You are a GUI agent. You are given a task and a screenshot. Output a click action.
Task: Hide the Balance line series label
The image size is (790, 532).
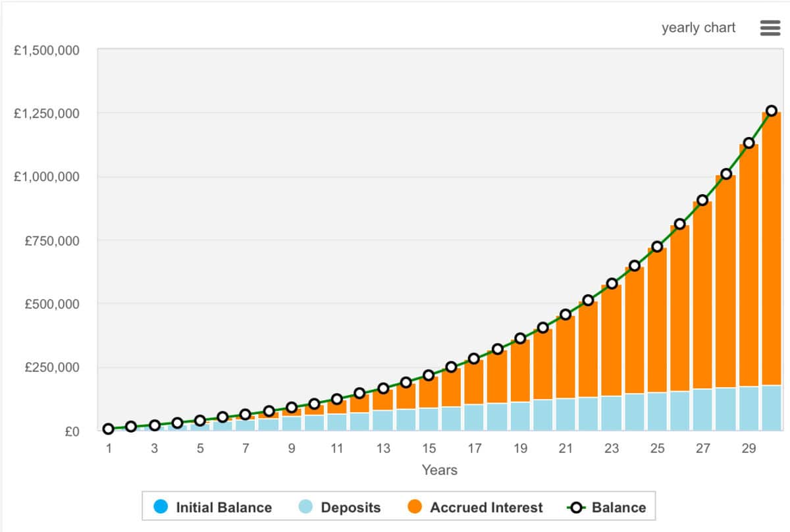pos(619,508)
